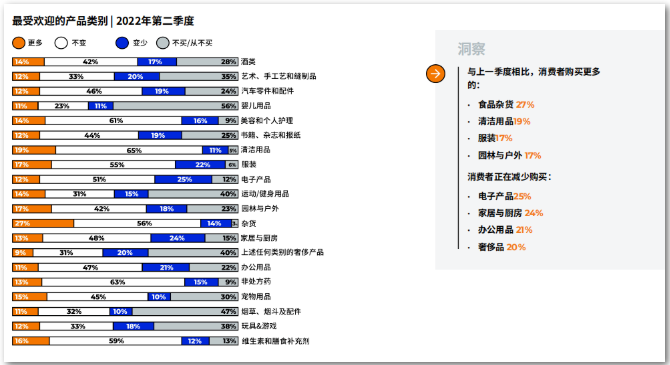The height and width of the screenshot is (365, 670).
Task: Click the blue 21% segment in 办公用品 bar
Action: coord(166,268)
